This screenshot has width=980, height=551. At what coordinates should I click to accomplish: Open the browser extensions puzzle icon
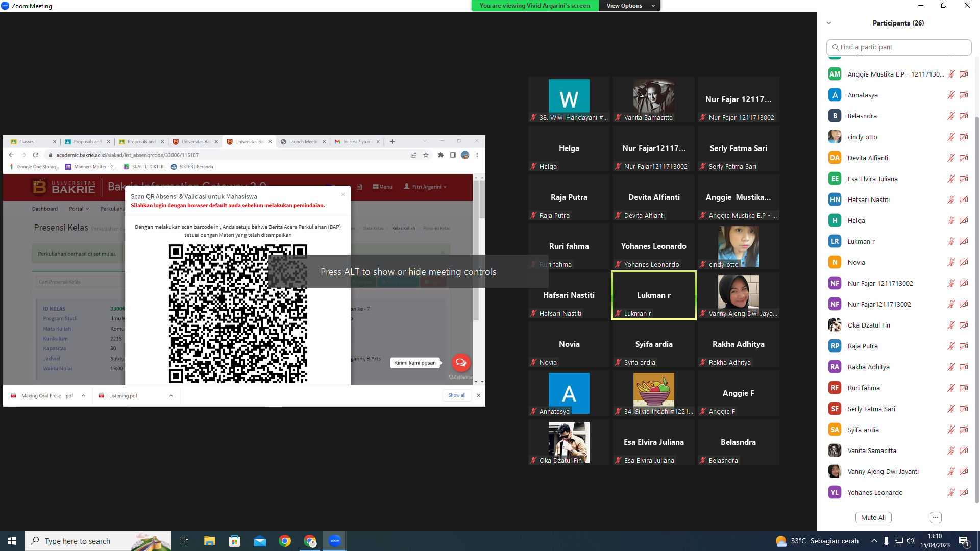(x=441, y=155)
